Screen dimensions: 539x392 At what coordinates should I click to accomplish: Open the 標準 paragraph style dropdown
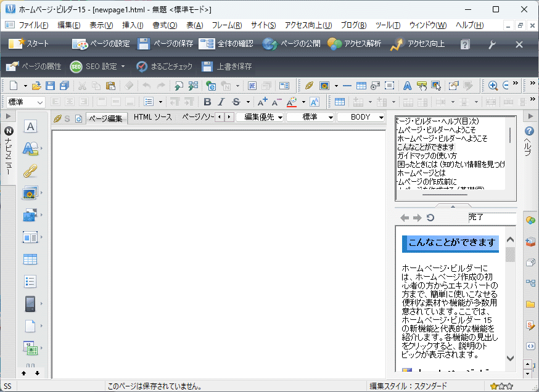[26, 102]
